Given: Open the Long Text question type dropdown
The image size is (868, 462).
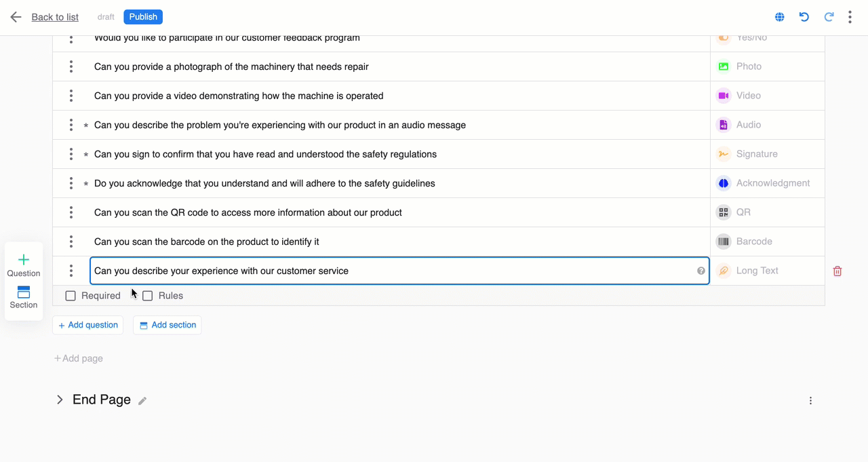Looking at the screenshot, I should 767,271.
